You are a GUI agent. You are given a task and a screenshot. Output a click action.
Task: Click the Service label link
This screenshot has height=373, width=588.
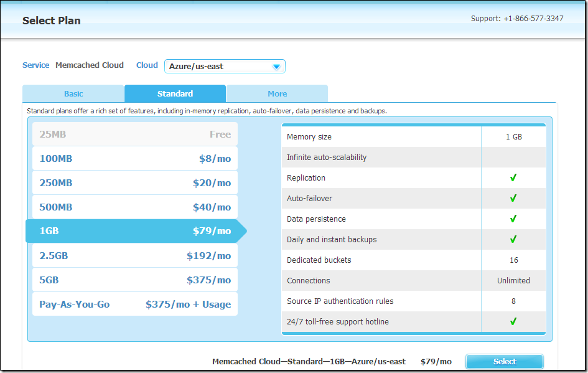35,65
